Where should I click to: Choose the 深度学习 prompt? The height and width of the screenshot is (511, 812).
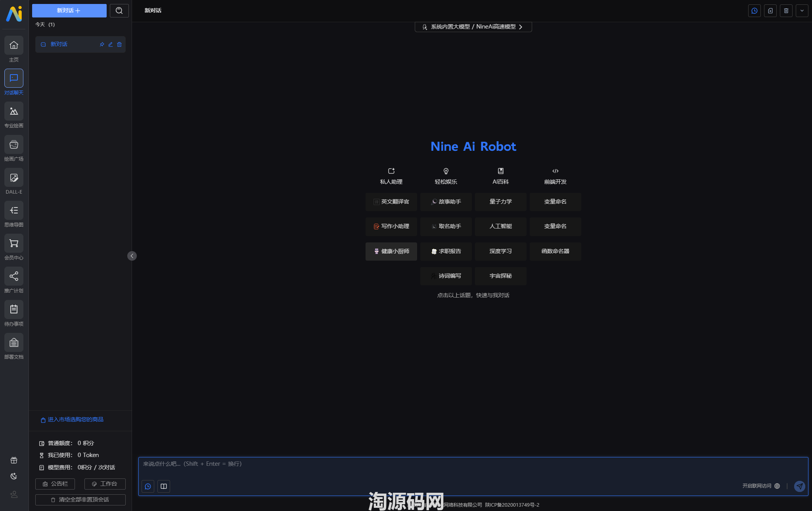tap(501, 252)
